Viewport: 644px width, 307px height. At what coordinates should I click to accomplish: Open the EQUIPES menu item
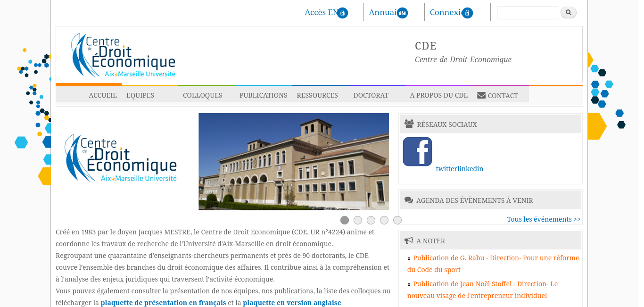140,95
